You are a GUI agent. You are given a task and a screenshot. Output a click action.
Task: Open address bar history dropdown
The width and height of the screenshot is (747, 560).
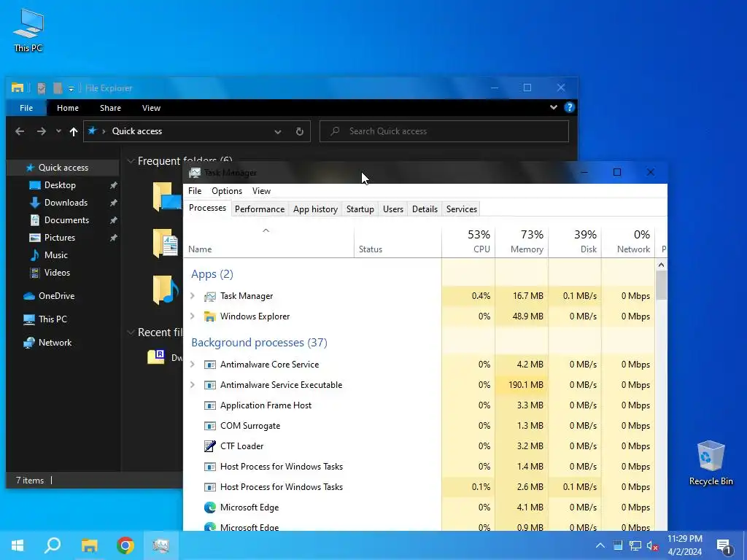click(278, 132)
